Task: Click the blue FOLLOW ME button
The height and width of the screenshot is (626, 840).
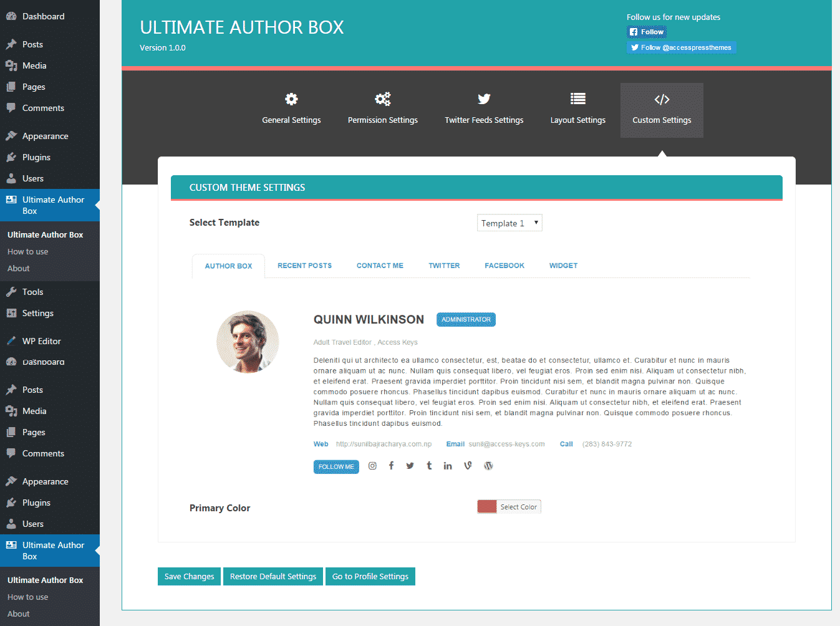Action: tap(336, 466)
